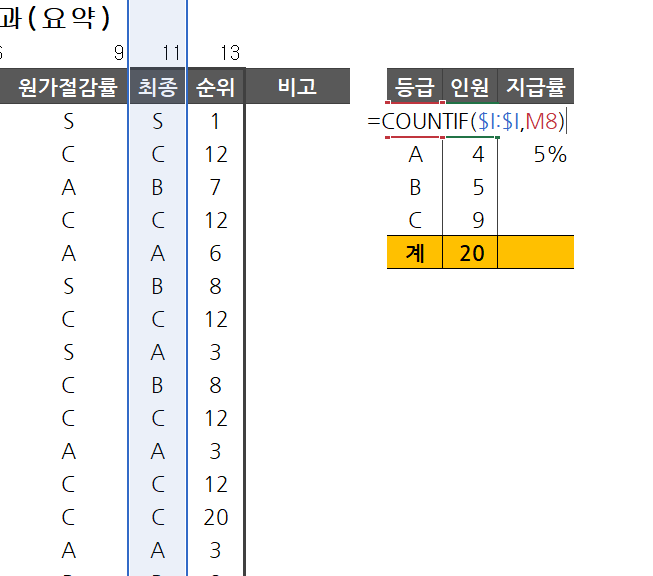Select 원가절감률 C in the row ranked 8
This screenshot has width=653, height=576.
pyautogui.click(x=69, y=385)
